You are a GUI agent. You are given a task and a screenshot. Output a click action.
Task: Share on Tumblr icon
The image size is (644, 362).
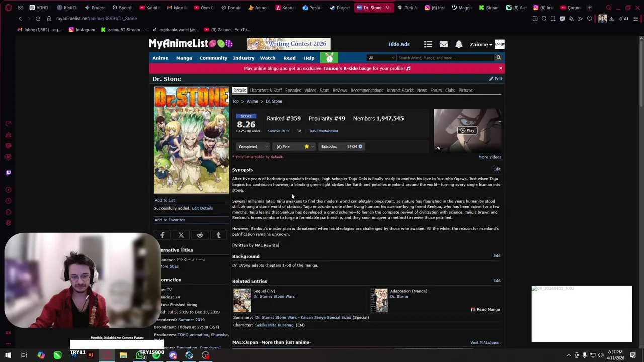(218, 235)
